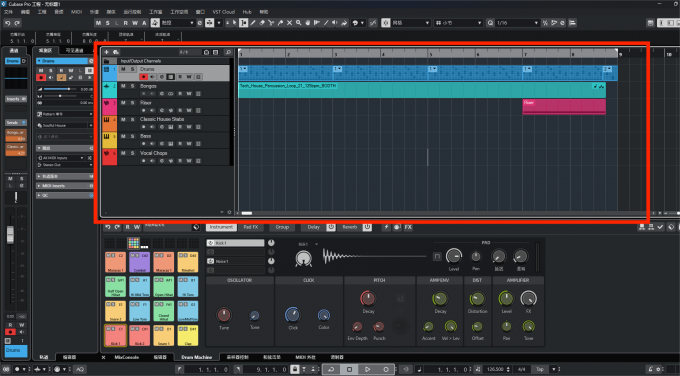The image size is (680, 376).
Task: Click the Instrument button in Drum Machine
Action: 221,227
